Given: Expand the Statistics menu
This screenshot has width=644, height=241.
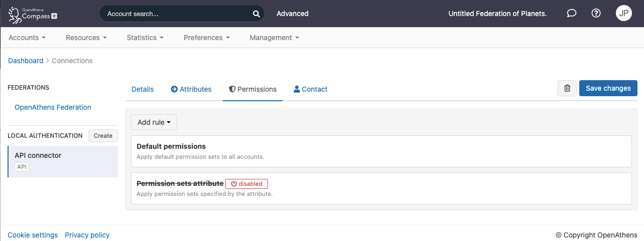Looking at the screenshot, I should point(145,38).
